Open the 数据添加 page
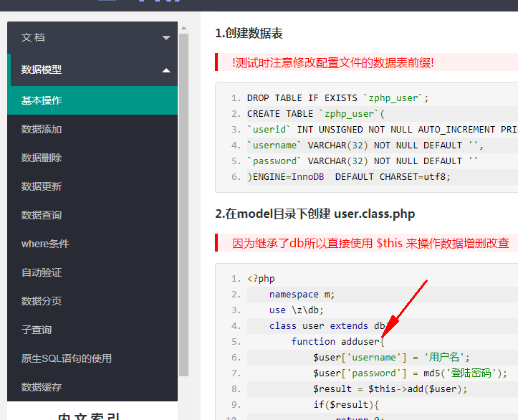The image size is (518, 420). (42, 129)
